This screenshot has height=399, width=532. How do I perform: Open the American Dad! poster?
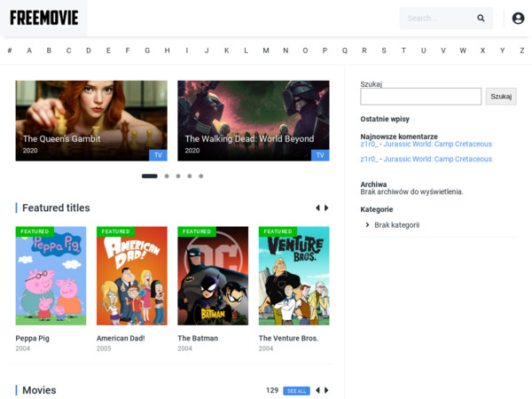coord(132,276)
